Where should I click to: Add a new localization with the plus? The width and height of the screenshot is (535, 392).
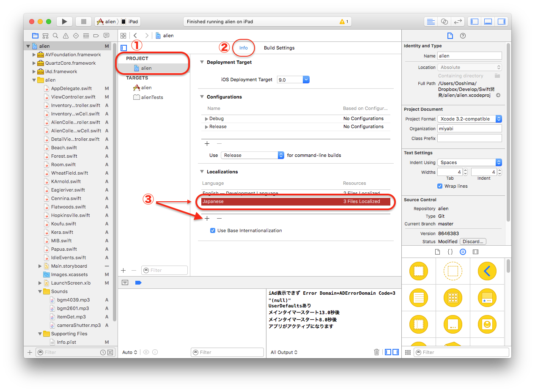[207, 218]
